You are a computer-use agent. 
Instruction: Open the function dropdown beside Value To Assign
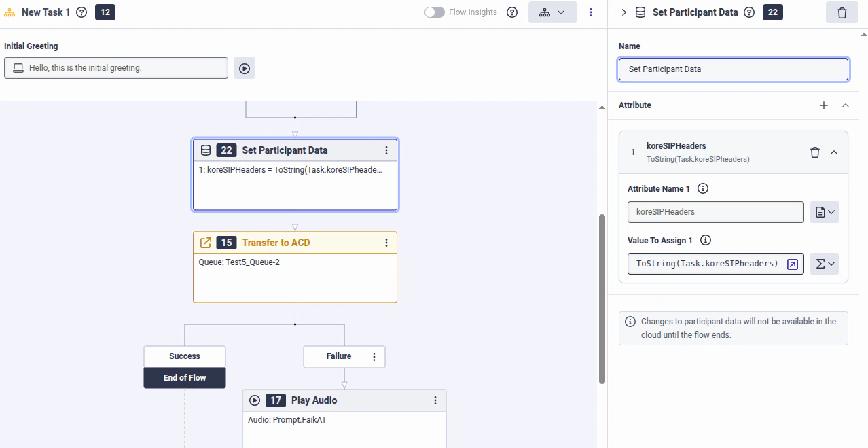coord(824,264)
